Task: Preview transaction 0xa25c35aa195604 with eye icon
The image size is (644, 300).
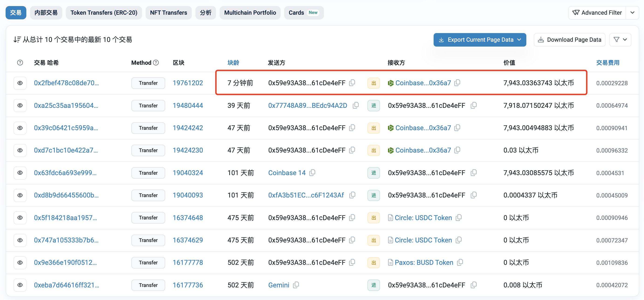Action: tap(20, 106)
